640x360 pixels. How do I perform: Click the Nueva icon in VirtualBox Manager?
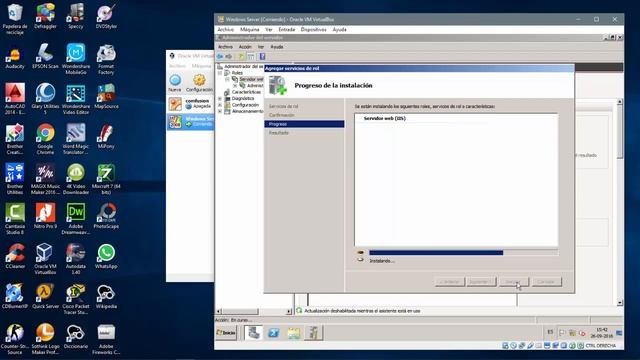(175, 83)
